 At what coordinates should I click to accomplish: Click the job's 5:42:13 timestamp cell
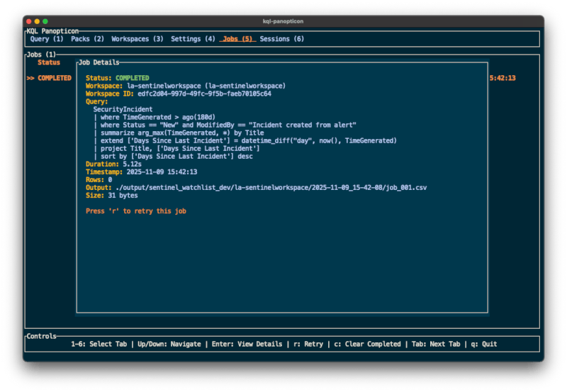[x=502, y=78]
